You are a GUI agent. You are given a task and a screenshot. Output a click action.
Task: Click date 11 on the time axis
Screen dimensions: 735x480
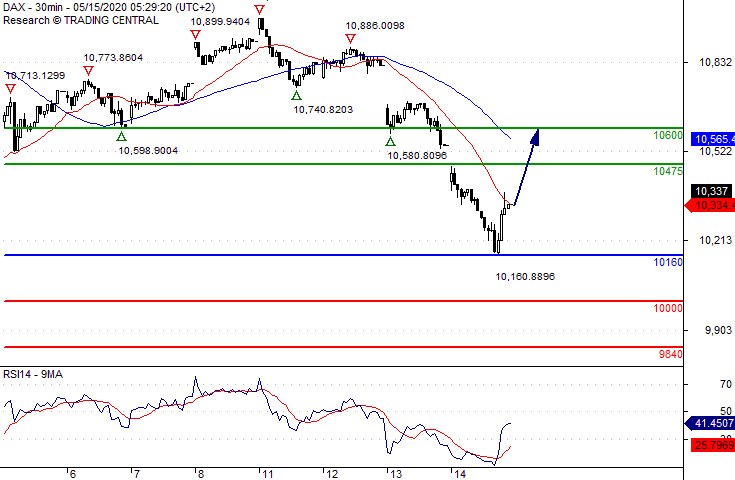point(267,474)
